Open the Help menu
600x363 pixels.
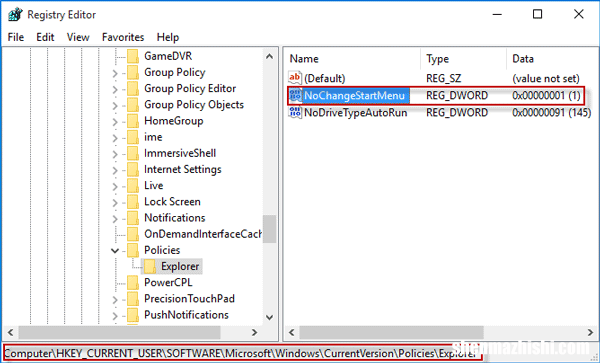(168, 37)
